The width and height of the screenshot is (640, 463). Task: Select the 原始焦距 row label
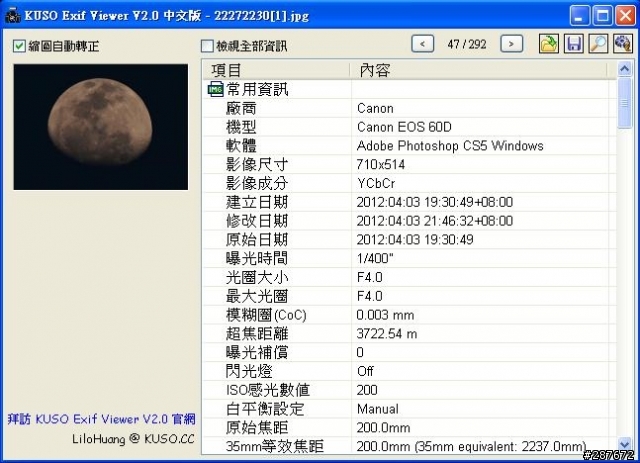click(x=257, y=427)
